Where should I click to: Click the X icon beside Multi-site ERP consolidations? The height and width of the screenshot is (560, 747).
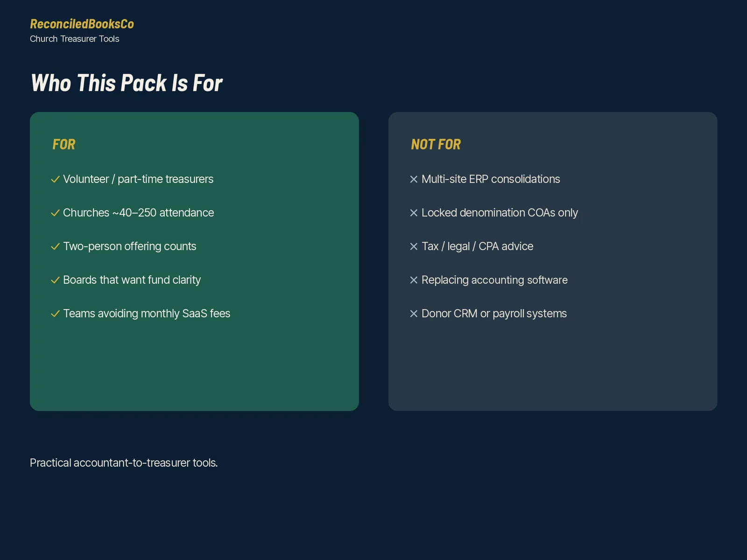[x=414, y=179]
